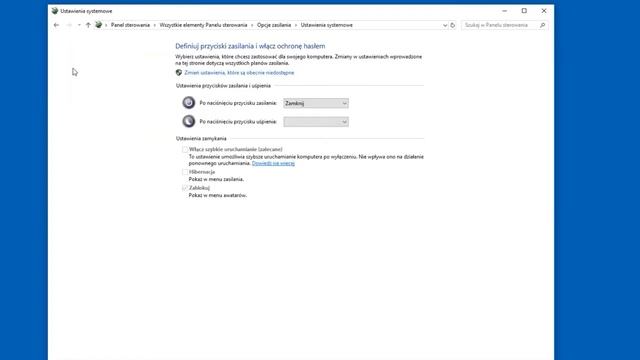
Task: Go up one level arrow
Action: coord(88,25)
